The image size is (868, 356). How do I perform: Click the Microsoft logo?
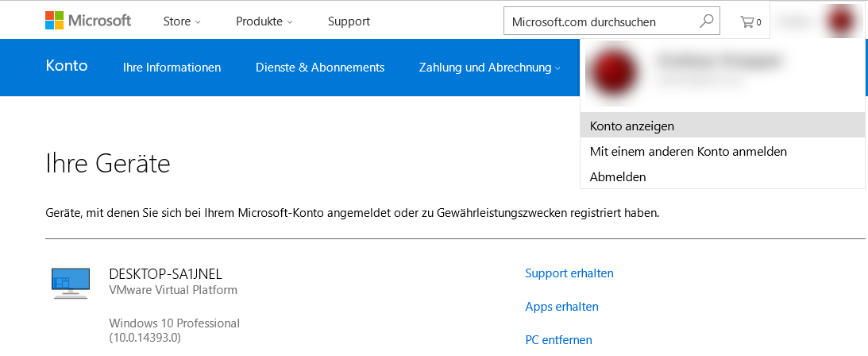88,21
